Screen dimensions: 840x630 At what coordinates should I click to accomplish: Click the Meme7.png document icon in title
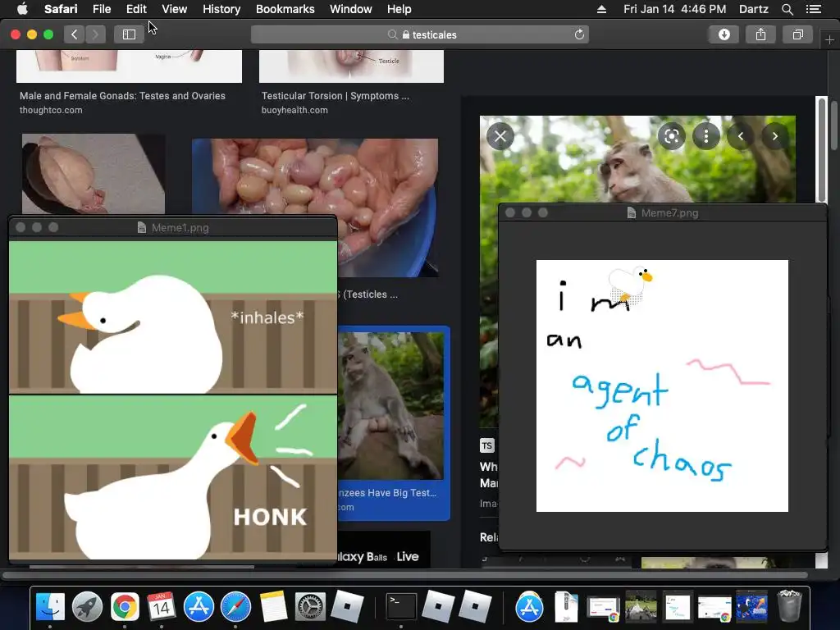pos(632,212)
